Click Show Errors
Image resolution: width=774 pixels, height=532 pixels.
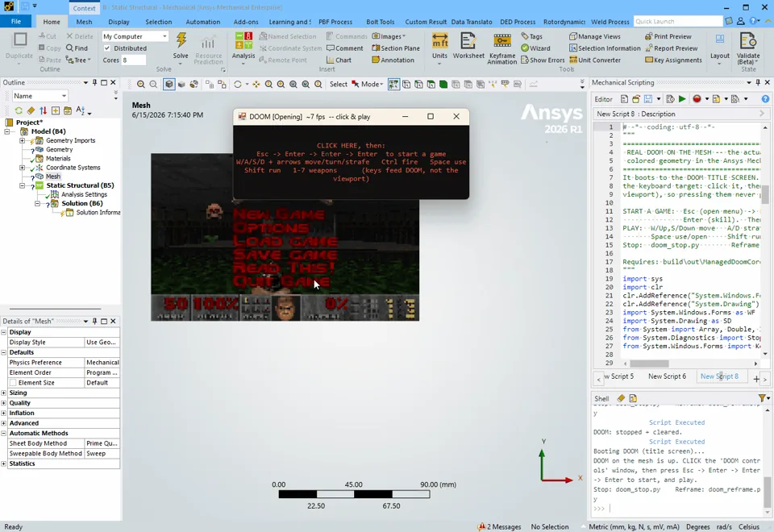(x=543, y=60)
